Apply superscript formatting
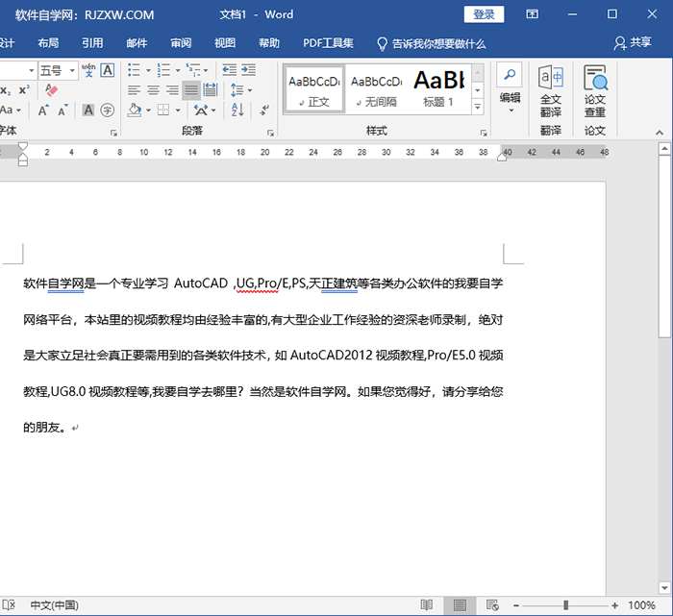The width and height of the screenshot is (673, 616). point(24,90)
